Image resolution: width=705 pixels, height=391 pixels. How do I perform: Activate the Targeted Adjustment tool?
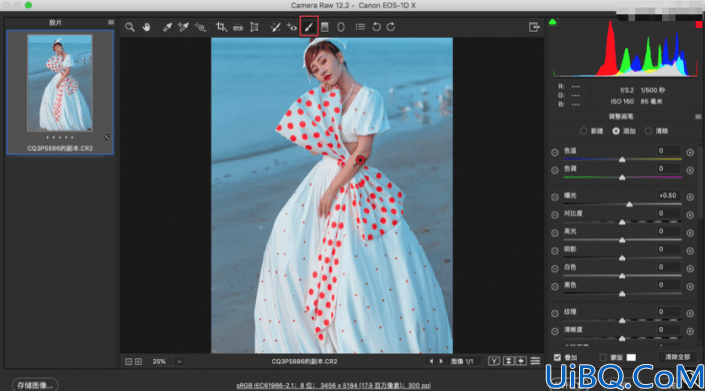click(200, 27)
